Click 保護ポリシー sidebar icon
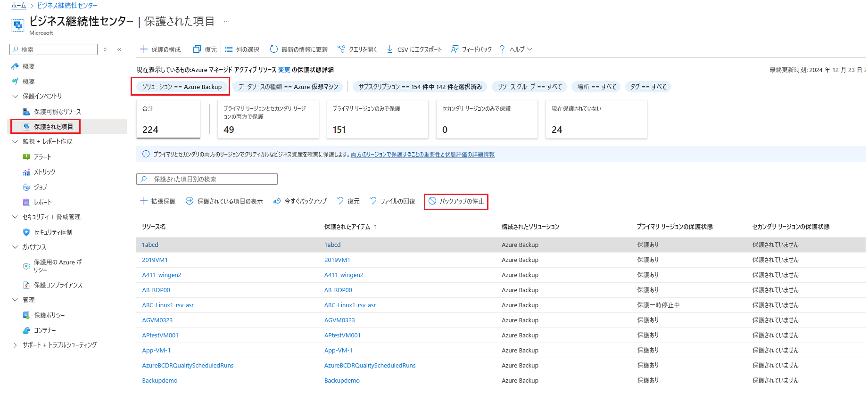Image resolution: width=868 pixels, height=401 pixels. [x=26, y=315]
